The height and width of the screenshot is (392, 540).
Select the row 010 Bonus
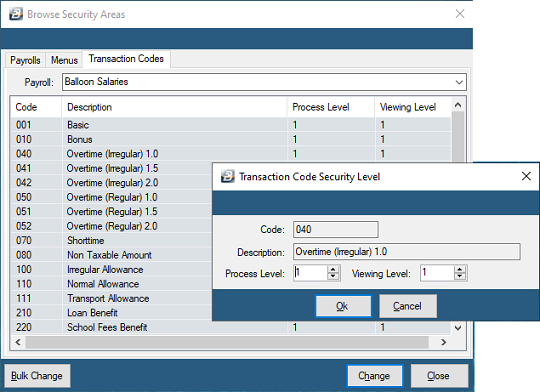coord(230,139)
